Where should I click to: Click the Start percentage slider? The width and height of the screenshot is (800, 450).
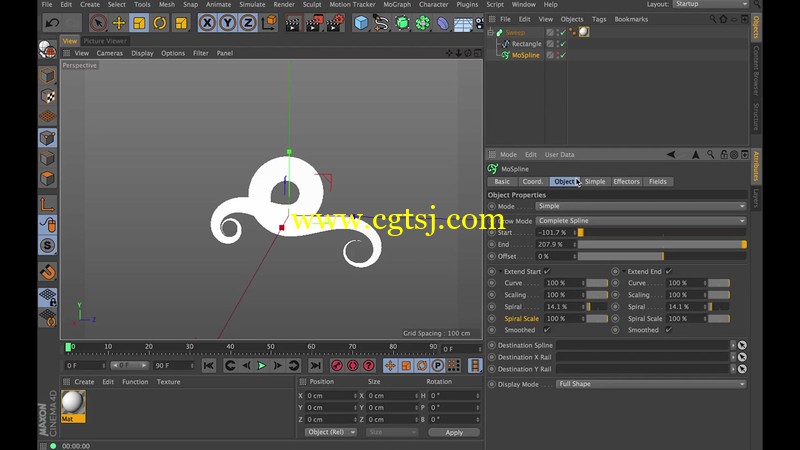point(662,233)
